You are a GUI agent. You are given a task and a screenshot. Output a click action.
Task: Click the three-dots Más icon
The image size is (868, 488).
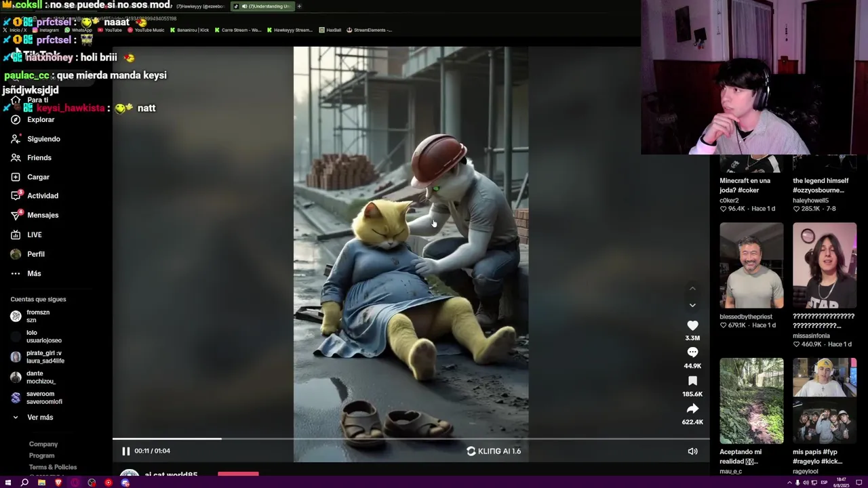pos(16,274)
